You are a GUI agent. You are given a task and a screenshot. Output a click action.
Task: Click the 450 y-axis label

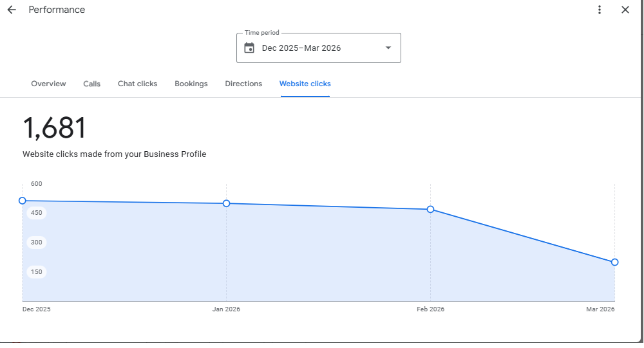(x=37, y=212)
